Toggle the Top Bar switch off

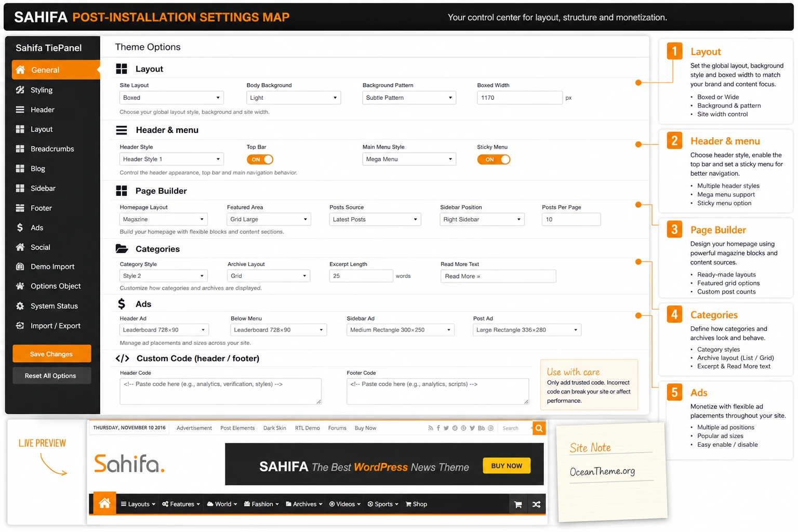[260, 159]
